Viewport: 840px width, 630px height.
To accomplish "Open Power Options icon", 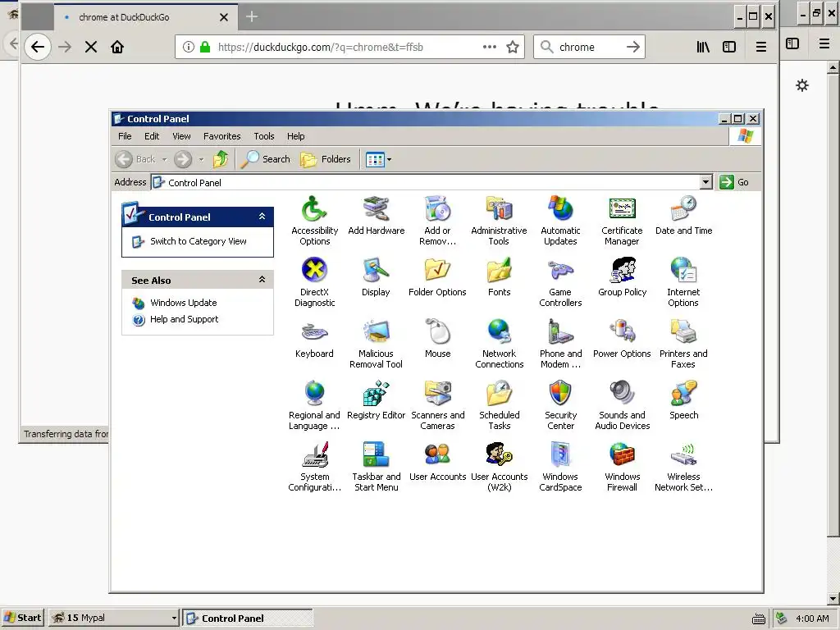I will point(622,338).
